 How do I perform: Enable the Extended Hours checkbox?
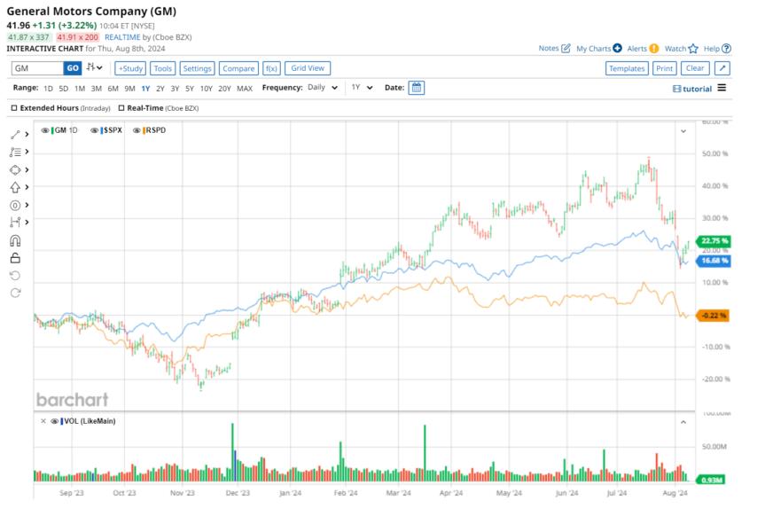coord(13,106)
